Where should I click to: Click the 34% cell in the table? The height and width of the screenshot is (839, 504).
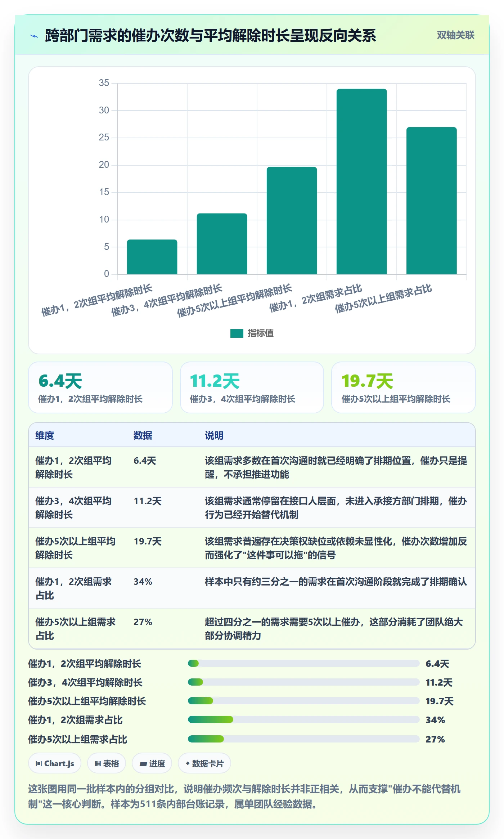coord(143,582)
